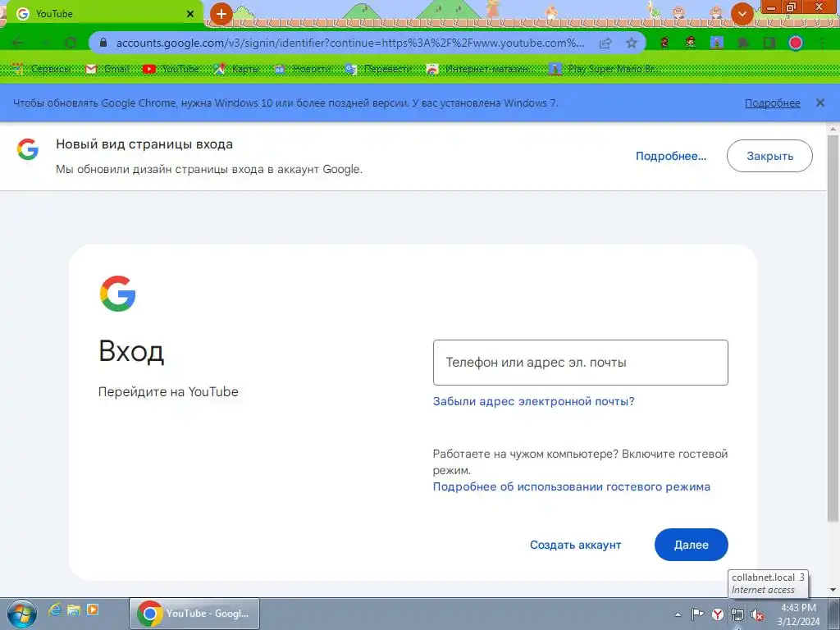Reload the page with the refresh icon
Viewport: 840px width, 630px height.
point(71,43)
